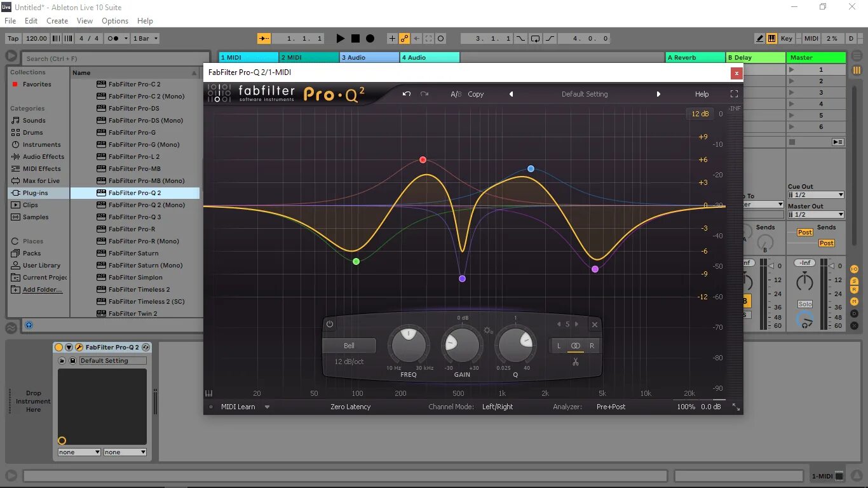Open the Bell filter shape selector
Screen dimensions: 868x488
point(349,346)
